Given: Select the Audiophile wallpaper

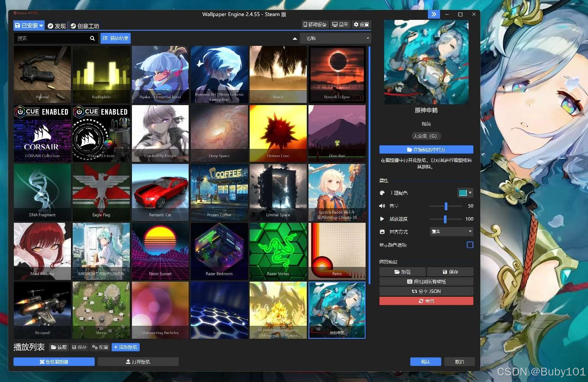Looking at the screenshot, I should coord(101,74).
